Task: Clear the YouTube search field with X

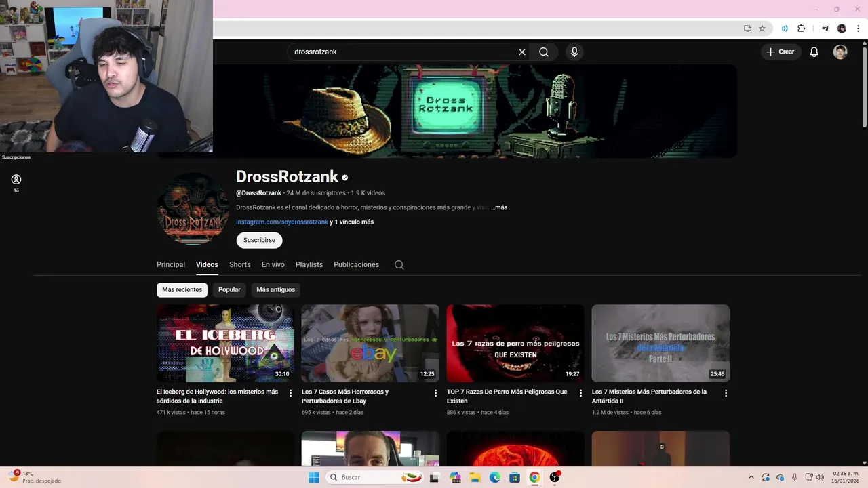Action: [522, 52]
